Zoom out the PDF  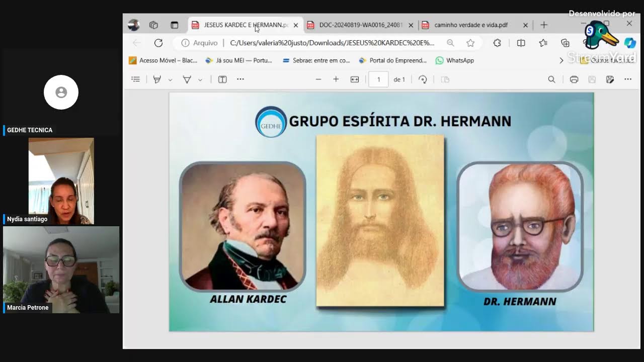pyautogui.click(x=318, y=79)
